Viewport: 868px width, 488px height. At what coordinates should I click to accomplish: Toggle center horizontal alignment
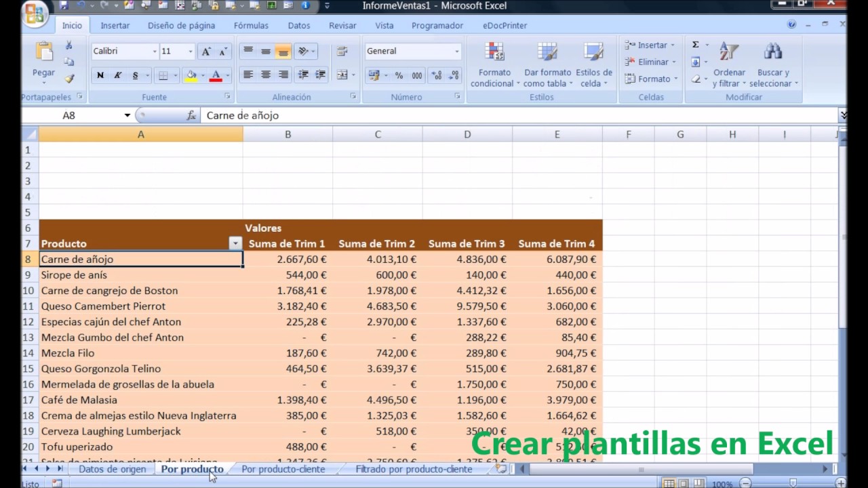[x=266, y=75]
